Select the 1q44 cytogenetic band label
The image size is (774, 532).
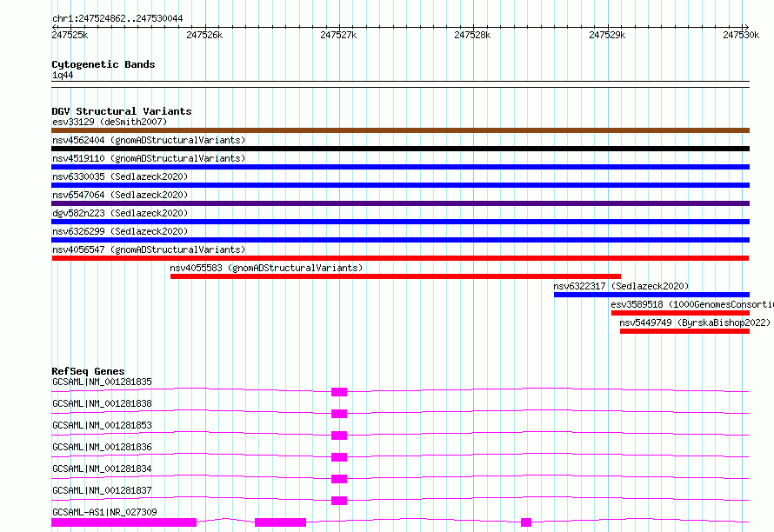[63, 75]
